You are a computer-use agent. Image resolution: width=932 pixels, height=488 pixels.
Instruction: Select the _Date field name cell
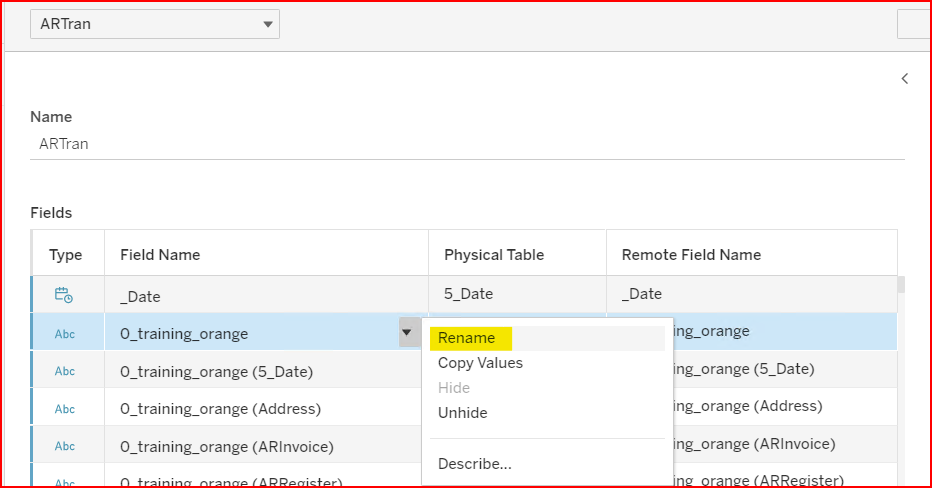tap(140, 296)
